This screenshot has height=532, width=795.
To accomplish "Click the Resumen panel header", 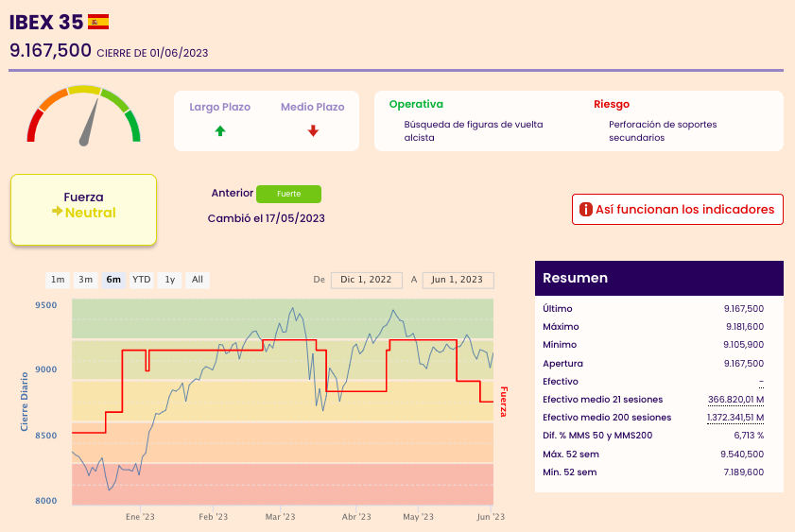I will click(659, 278).
